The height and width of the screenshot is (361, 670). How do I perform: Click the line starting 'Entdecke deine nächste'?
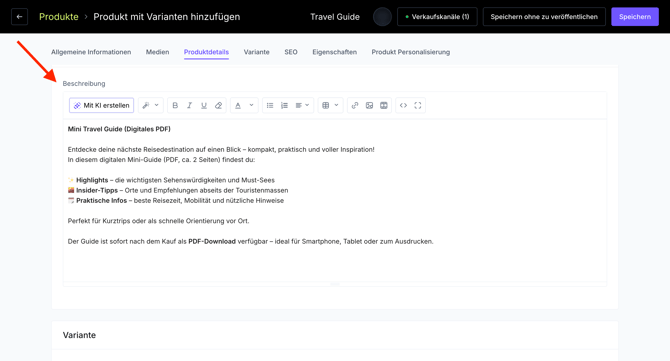[221, 150]
